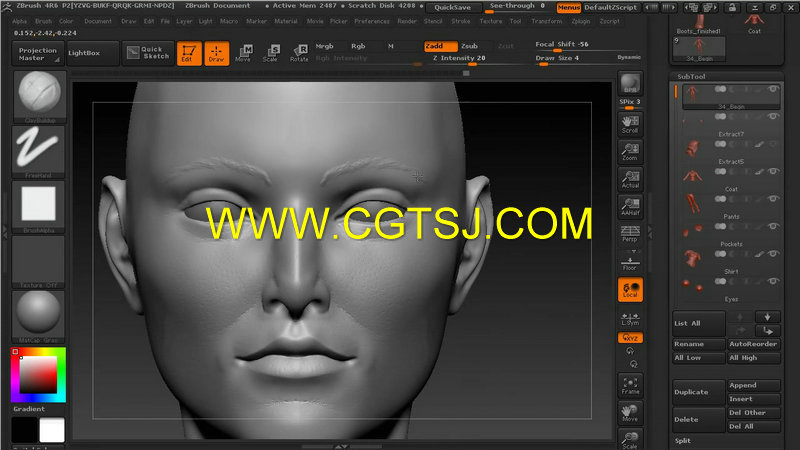Enable Zadd mode

pos(440,46)
